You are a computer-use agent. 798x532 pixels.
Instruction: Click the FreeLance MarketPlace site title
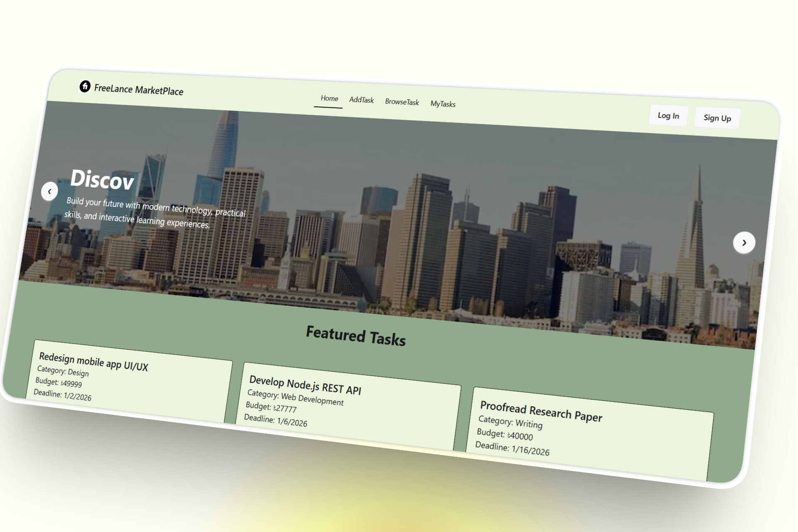click(x=138, y=89)
